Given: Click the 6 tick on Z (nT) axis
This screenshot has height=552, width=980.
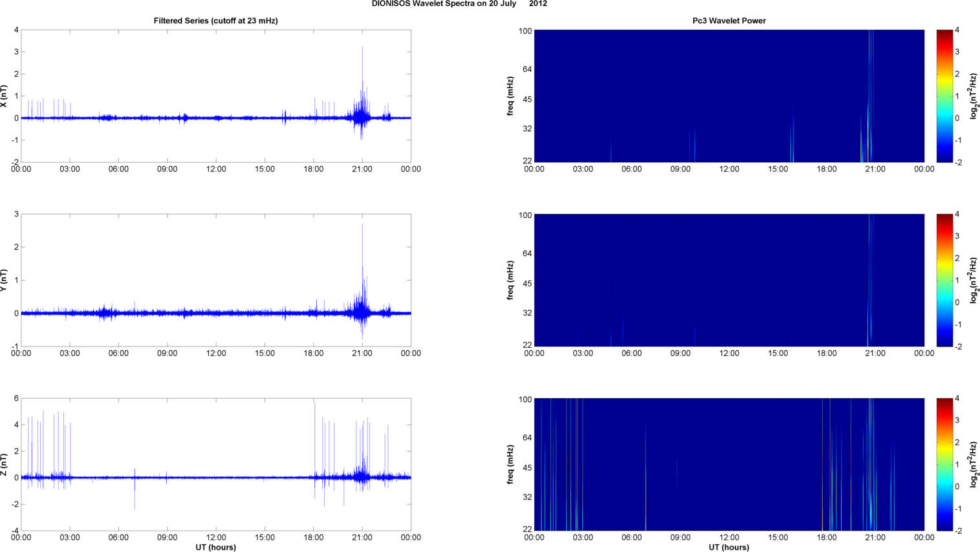Looking at the screenshot, I should [16, 399].
